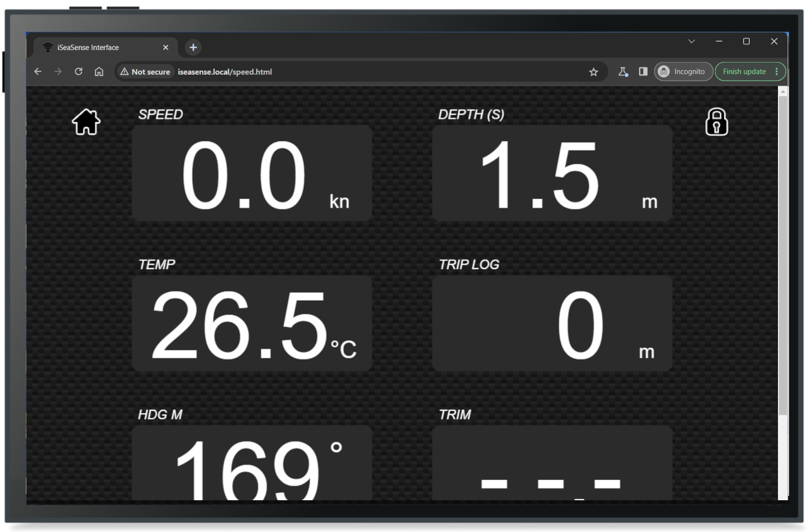Screen dimensions: 808x532
Task: Click the iSeaSense home icon
Action: 86,122
